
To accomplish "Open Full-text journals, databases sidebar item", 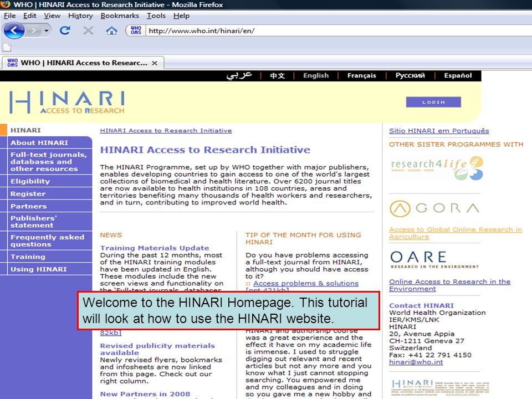I will click(49, 161).
